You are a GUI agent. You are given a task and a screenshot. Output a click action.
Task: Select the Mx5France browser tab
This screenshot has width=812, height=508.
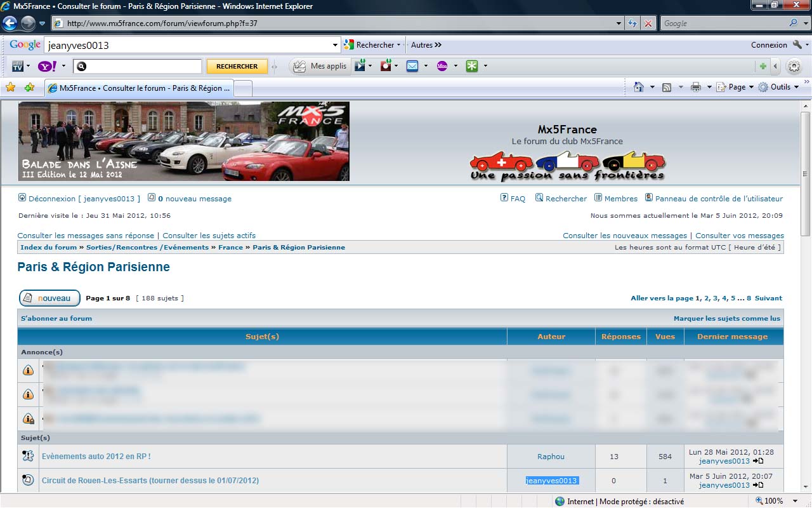click(x=139, y=88)
